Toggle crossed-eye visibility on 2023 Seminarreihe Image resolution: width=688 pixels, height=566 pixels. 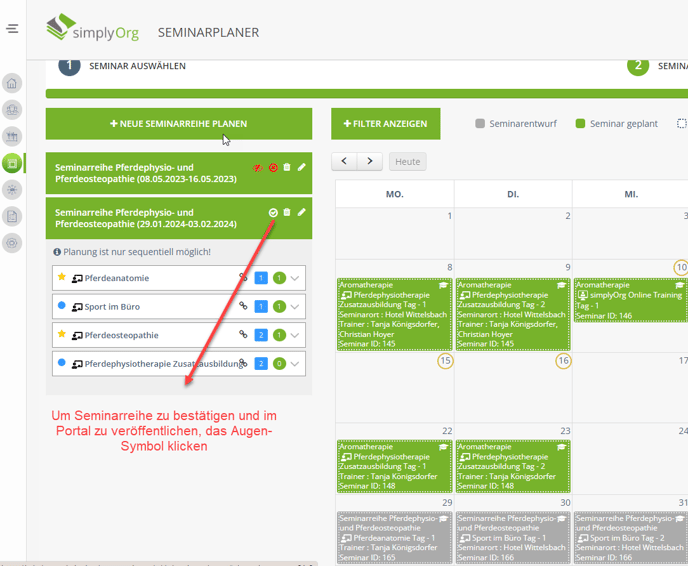click(x=259, y=168)
